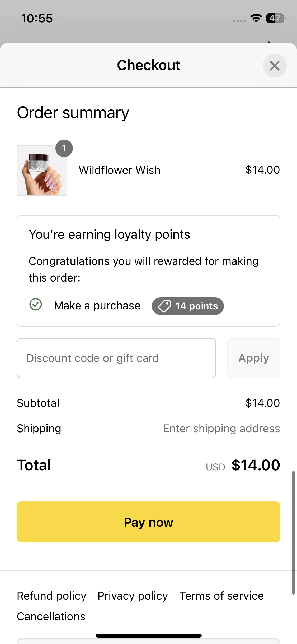Apply the discount code
This screenshot has height=644, width=297.
tap(254, 358)
